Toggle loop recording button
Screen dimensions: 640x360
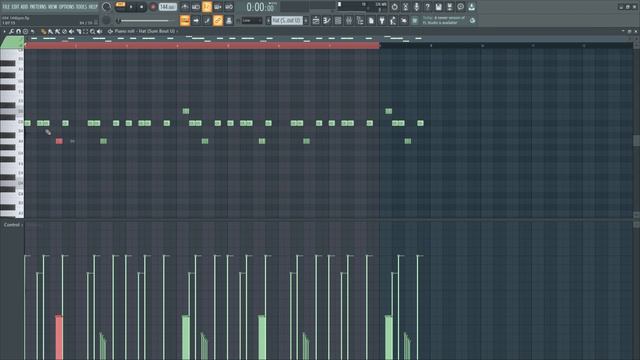[229, 7]
